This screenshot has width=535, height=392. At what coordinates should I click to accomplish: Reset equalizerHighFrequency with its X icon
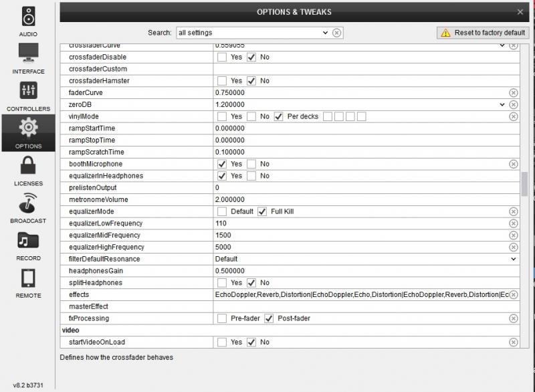pos(513,247)
